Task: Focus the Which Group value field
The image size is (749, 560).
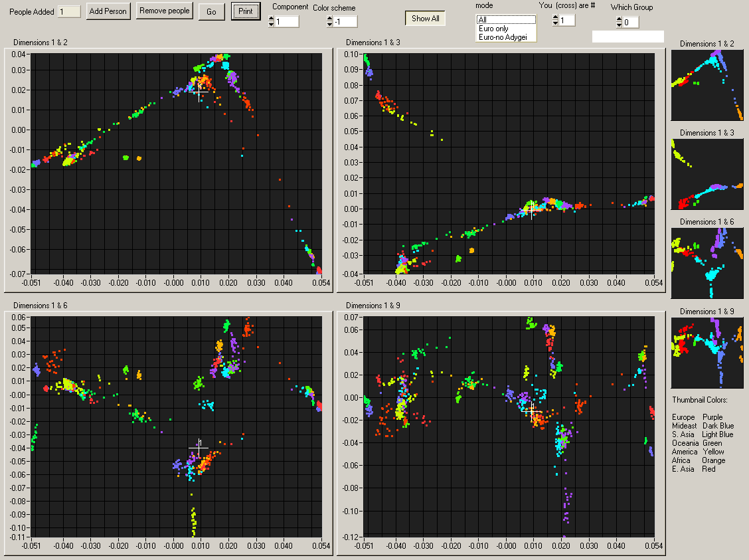Action: (x=631, y=22)
